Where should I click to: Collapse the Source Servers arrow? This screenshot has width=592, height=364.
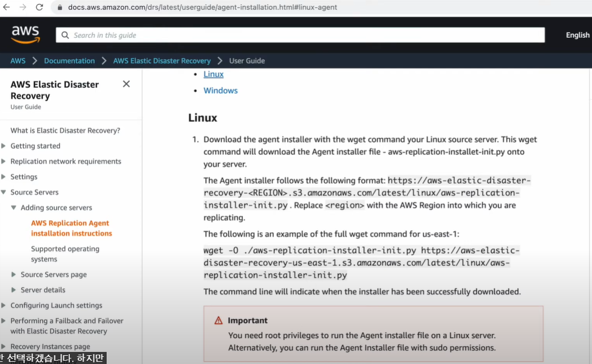[x=3, y=192]
